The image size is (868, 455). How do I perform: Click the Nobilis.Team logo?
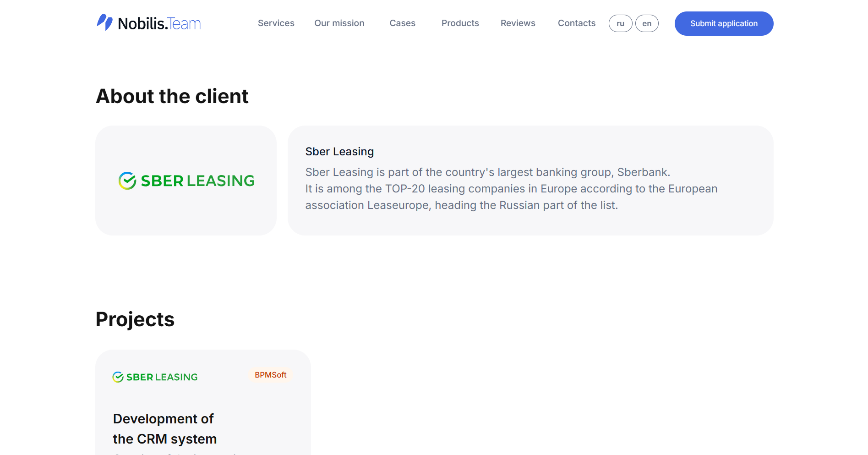click(x=148, y=23)
